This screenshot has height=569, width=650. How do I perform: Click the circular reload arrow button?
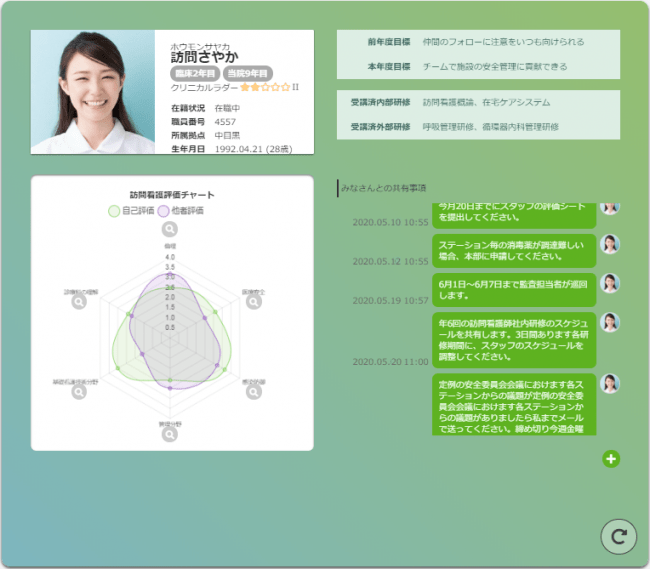[x=618, y=537]
